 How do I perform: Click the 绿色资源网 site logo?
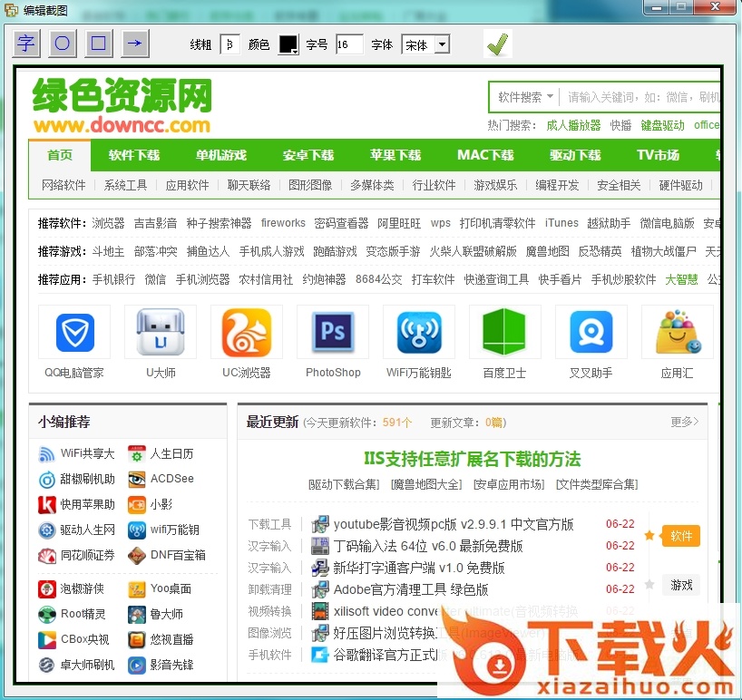pyautogui.click(x=122, y=105)
